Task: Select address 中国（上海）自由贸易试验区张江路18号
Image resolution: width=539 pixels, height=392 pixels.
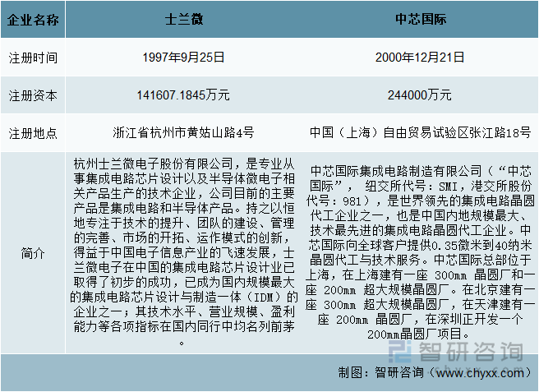Action: pos(420,132)
